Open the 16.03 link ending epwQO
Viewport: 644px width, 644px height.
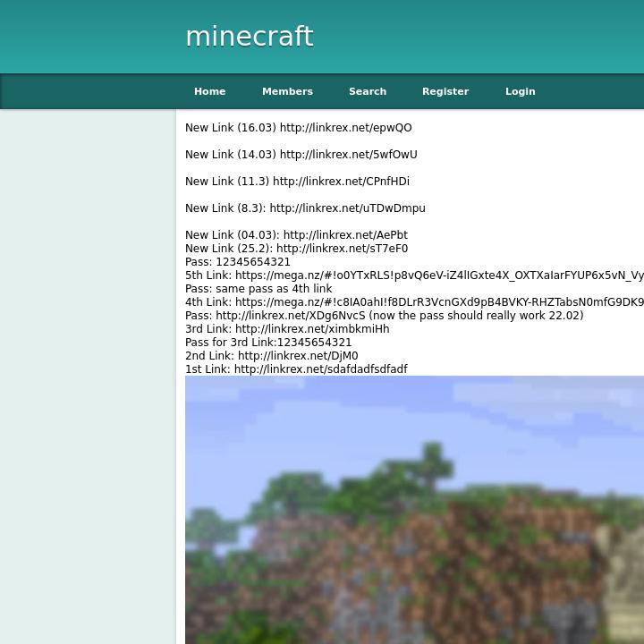345,128
